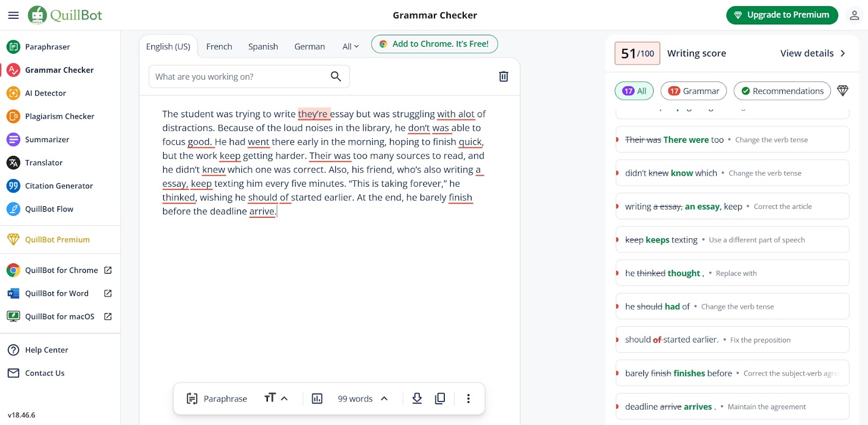
Task: Expand View details chevron for writing score
Action: (x=843, y=53)
